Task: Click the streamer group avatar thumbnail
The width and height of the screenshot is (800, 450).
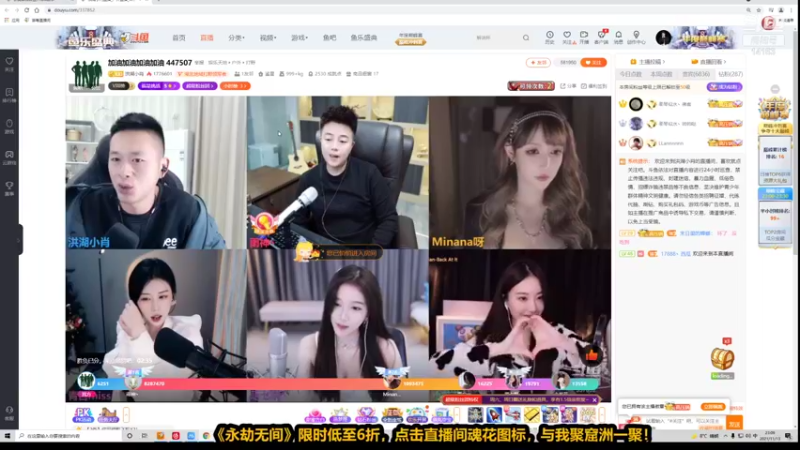Action: (x=86, y=75)
